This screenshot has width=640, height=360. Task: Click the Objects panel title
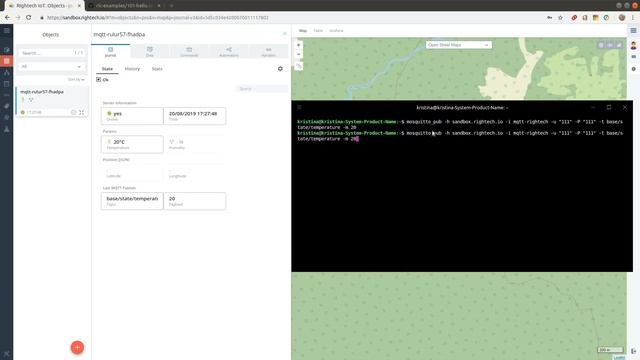pyautogui.click(x=51, y=35)
